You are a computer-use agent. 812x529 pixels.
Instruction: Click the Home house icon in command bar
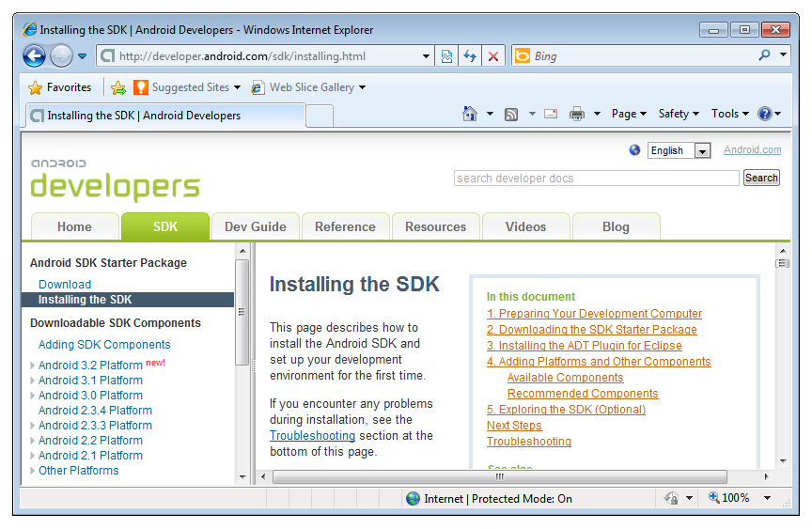tap(470, 114)
